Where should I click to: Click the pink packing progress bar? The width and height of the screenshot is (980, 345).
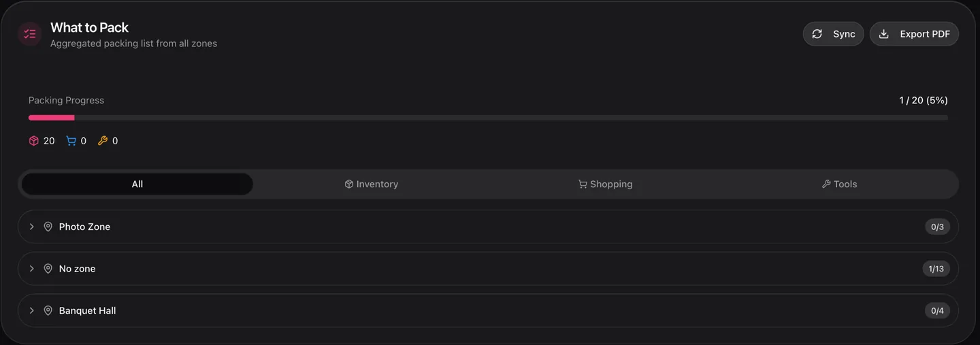point(51,118)
